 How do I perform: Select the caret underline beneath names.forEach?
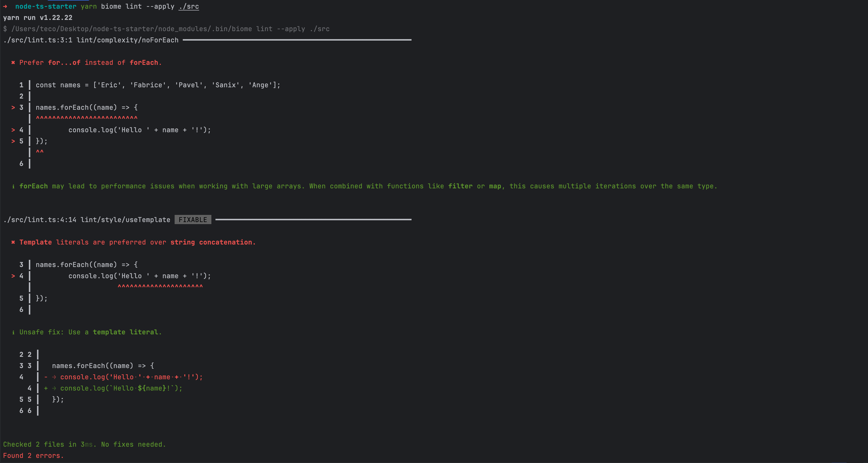pyautogui.click(x=87, y=118)
